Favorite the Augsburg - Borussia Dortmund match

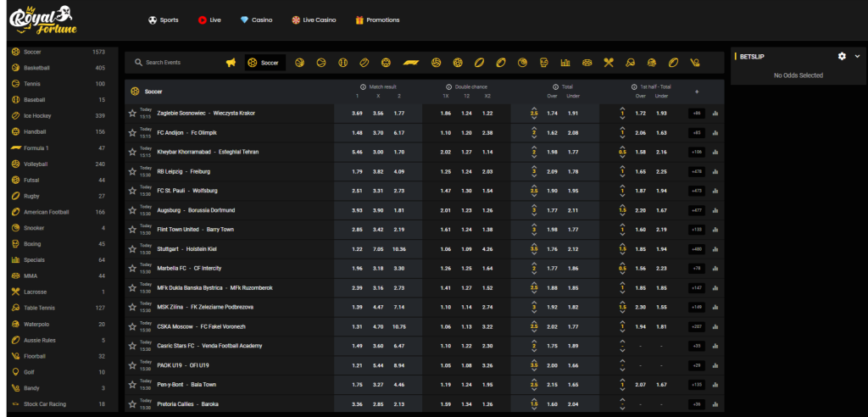point(132,210)
